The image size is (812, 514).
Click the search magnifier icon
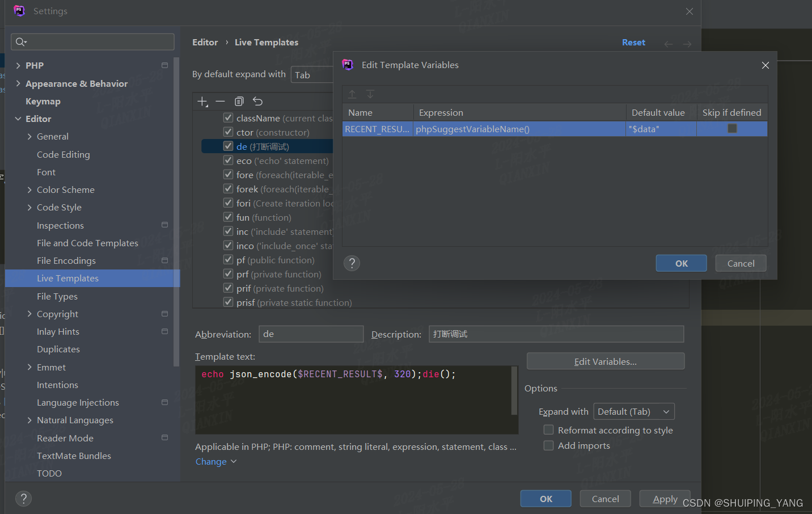click(x=21, y=42)
